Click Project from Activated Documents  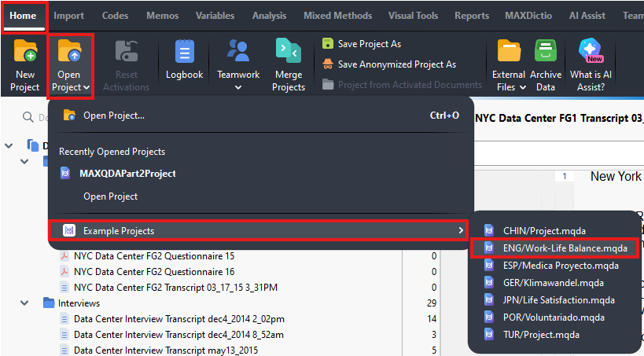pos(402,85)
